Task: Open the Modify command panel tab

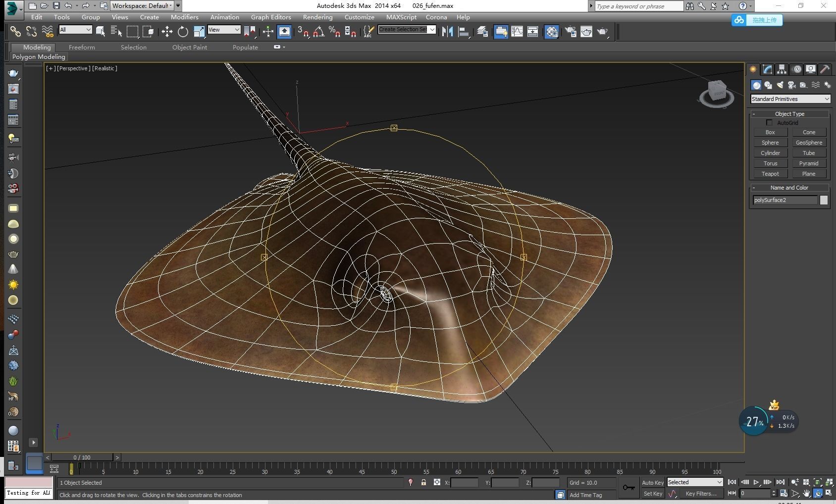Action: click(767, 69)
